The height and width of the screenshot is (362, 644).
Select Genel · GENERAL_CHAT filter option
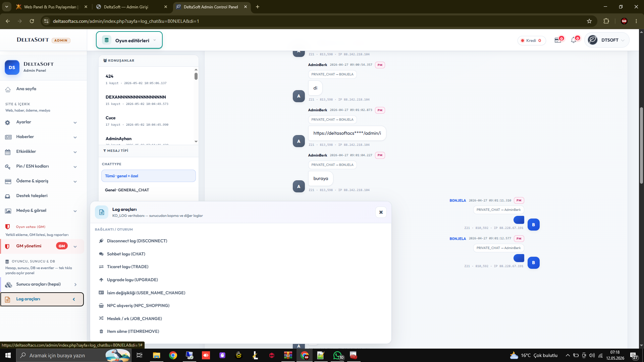click(148, 190)
